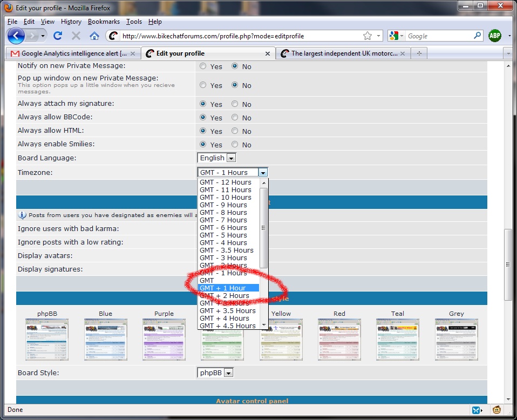Image resolution: width=517 pixels, height=420 pixels.
Task: Click the Teal board style thumbnail
Action: click(397, 339)
